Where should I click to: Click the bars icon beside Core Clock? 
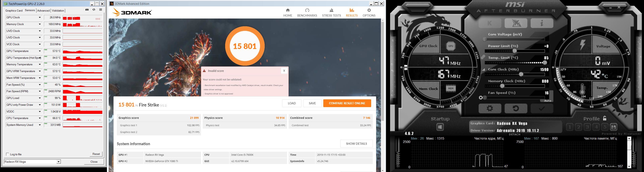(x=483, y=70)
